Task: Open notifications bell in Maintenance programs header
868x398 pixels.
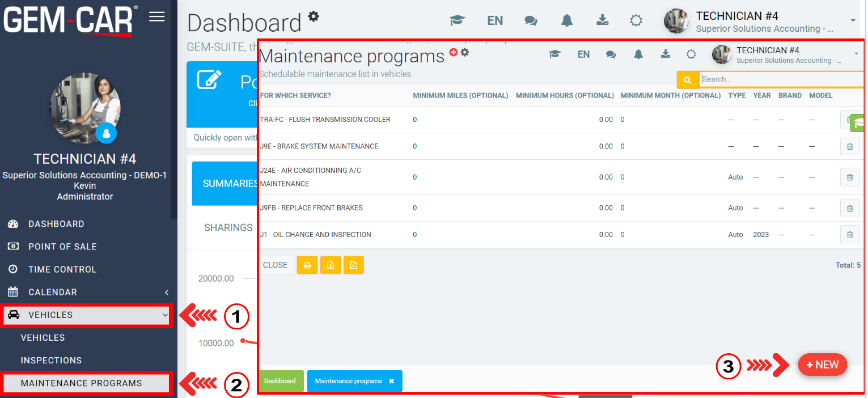Action: pos(638,54)
